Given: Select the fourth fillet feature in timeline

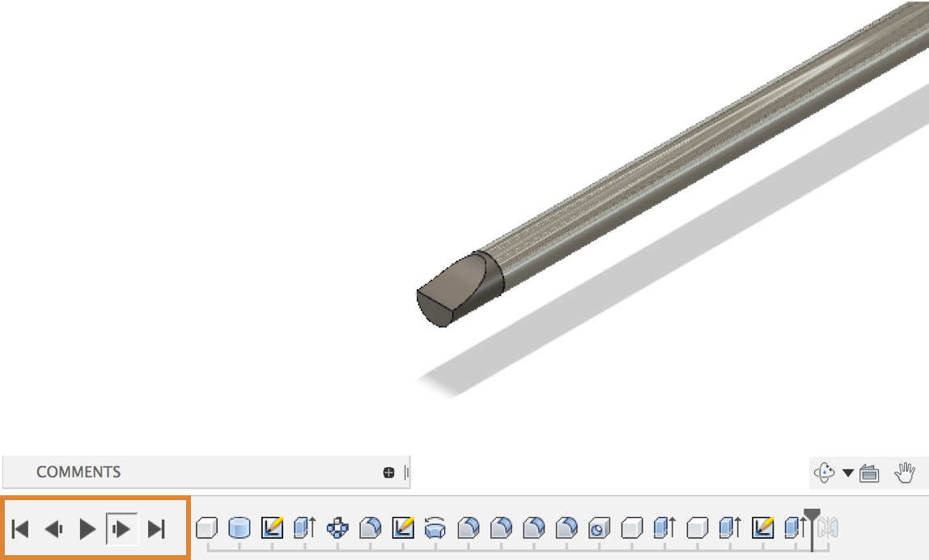Looking at the screenshot, I should click(534, 528).
